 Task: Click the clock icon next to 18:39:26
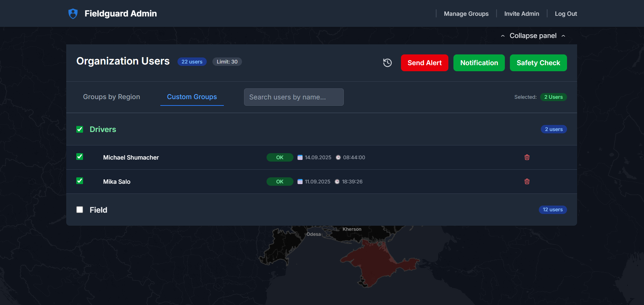tap(337, 181)
